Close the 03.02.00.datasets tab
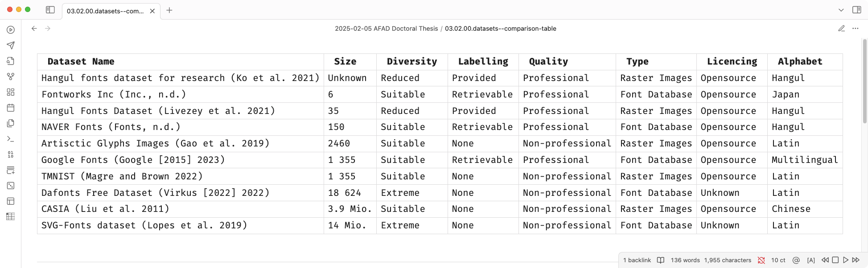The width and height of the screenshot is (868, 268). coord(152,11)
